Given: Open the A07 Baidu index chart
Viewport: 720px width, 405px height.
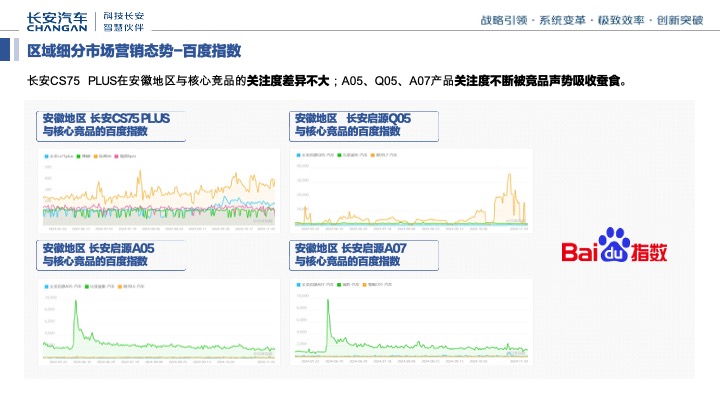Looking at the screenshot, I should pyautogui.click(x=411, y=322).
